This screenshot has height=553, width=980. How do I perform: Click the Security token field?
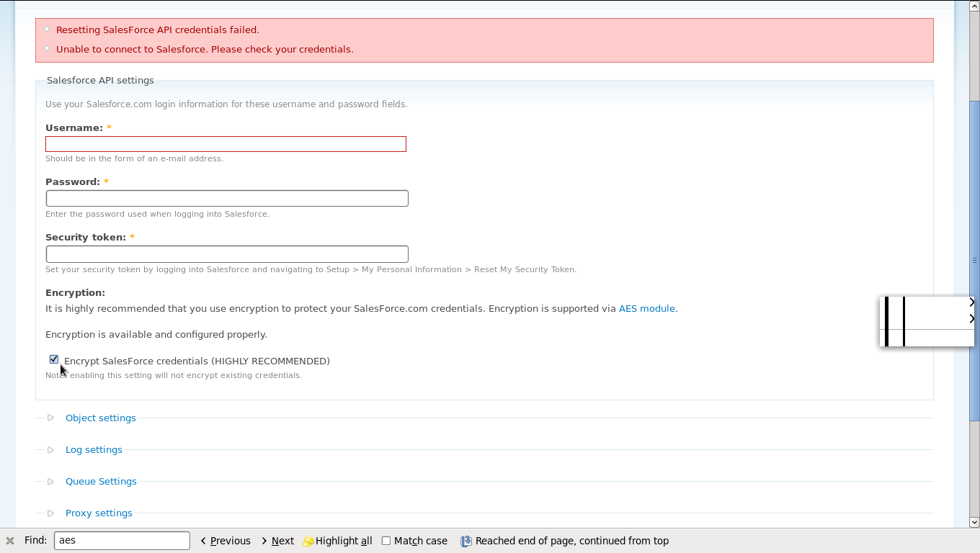click(227, 254)
